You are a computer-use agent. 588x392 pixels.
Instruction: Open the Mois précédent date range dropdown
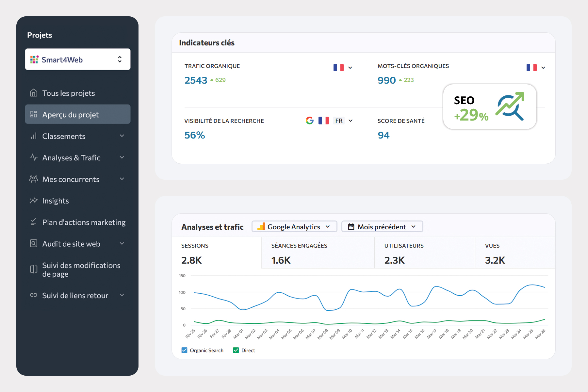382,227
